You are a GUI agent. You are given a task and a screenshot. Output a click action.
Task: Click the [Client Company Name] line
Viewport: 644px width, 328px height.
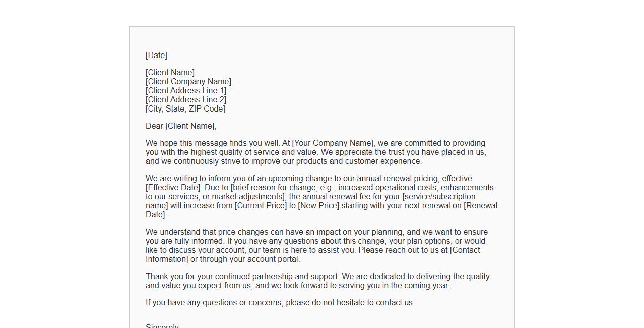click(x=188, y=82)
